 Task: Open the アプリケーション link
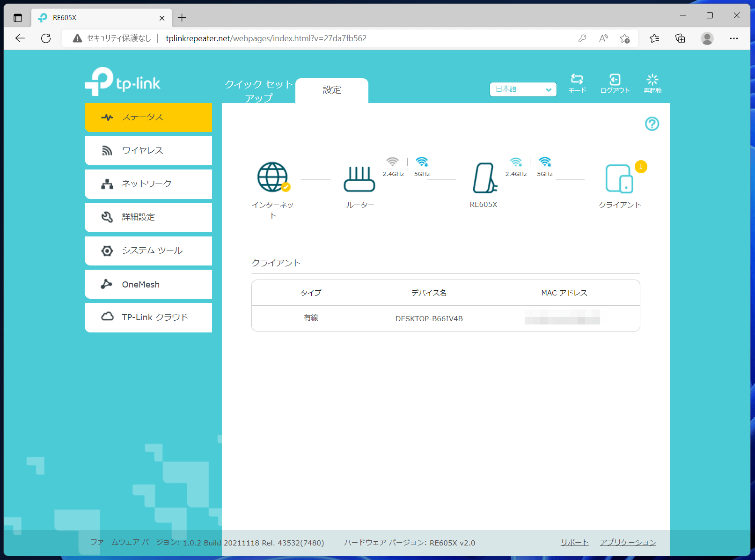(x=628, y=542)
